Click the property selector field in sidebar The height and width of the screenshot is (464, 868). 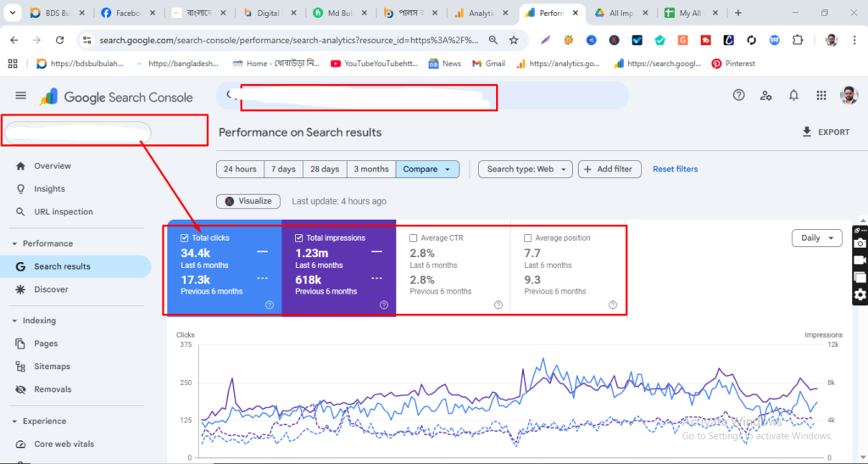pyautogui.click(x=77, y=133)
